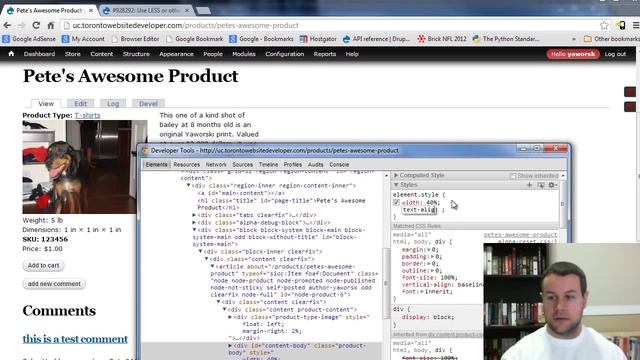Click Add to cart button
640x360 pixels.
[x=43, y=265]
